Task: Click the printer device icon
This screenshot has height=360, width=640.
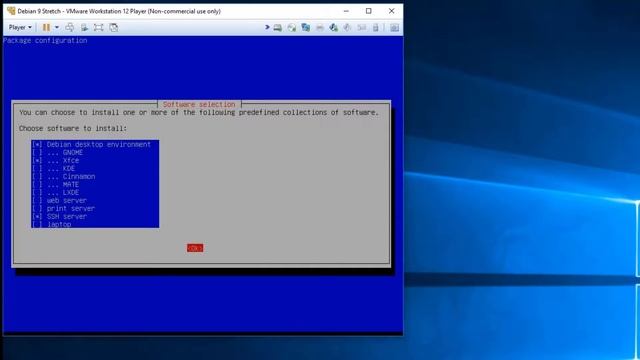Action: (320, 28)
